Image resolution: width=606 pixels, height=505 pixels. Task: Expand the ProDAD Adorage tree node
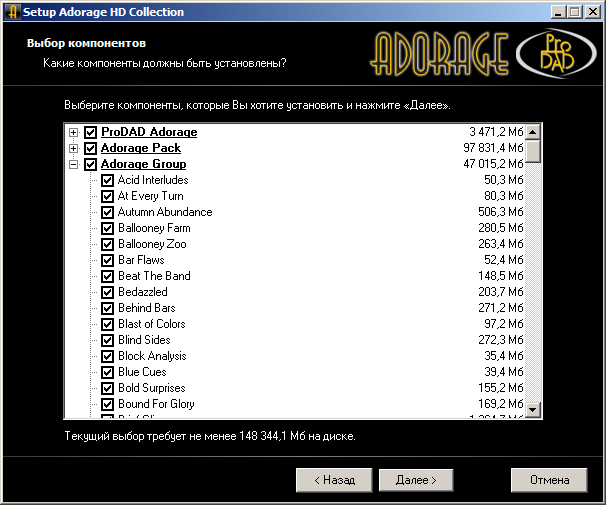[73, 133]
